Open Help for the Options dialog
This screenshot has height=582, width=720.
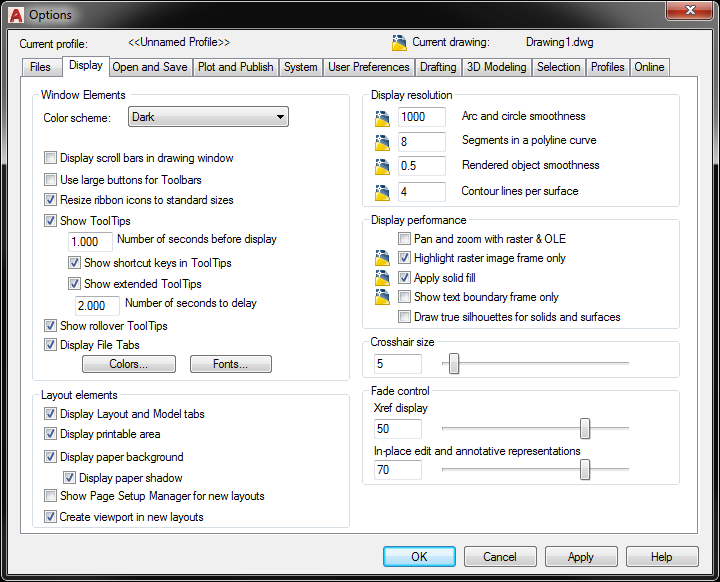(x=662, y=556)
